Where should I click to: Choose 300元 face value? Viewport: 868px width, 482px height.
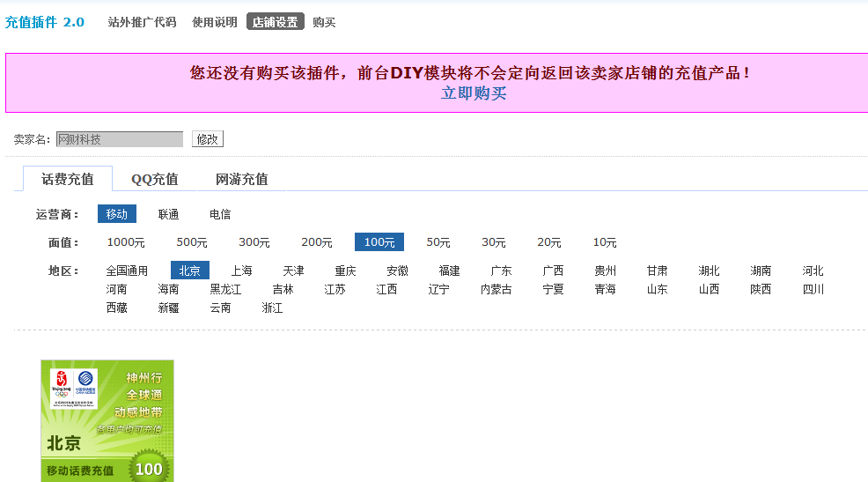pos(254,242)
